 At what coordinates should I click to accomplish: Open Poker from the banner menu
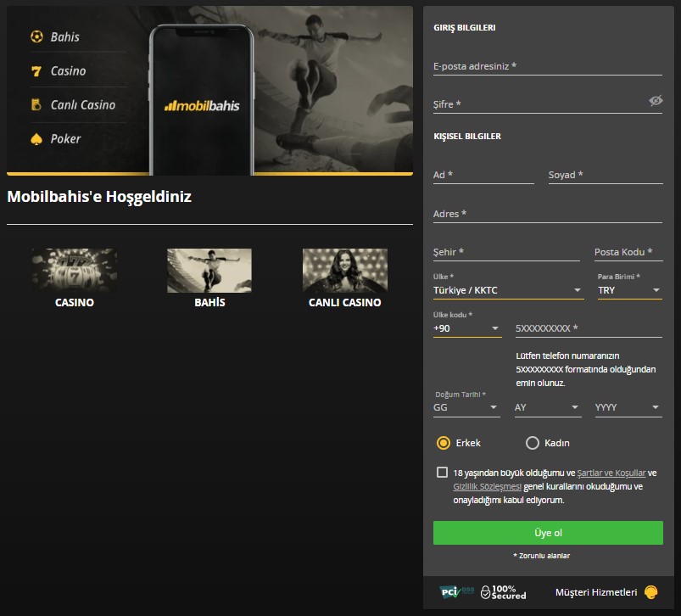pyautogui.click(x=65, y=139)
